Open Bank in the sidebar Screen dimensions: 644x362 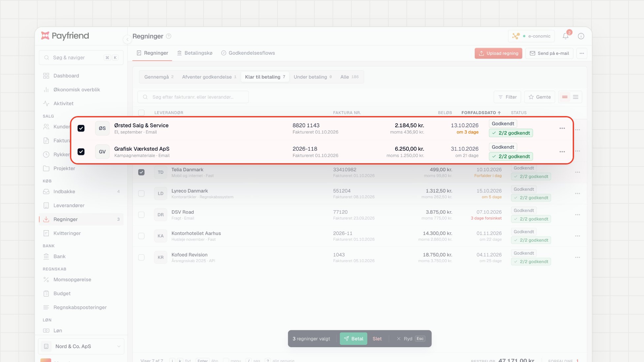point(81,256)
